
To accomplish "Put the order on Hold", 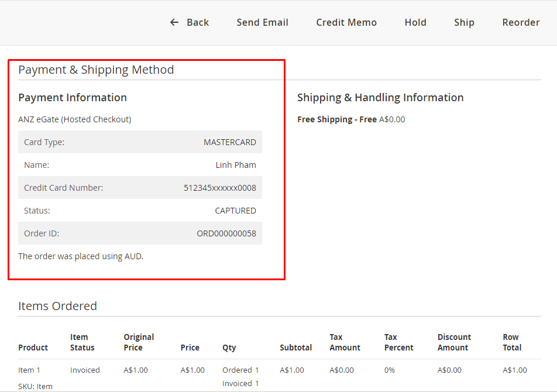I will click(x=415, y=22).
